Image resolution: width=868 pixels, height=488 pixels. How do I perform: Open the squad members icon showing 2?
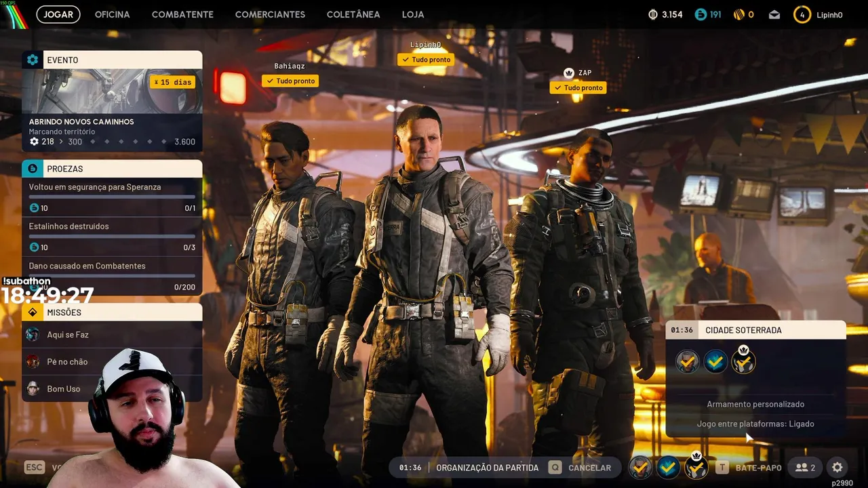806,468
